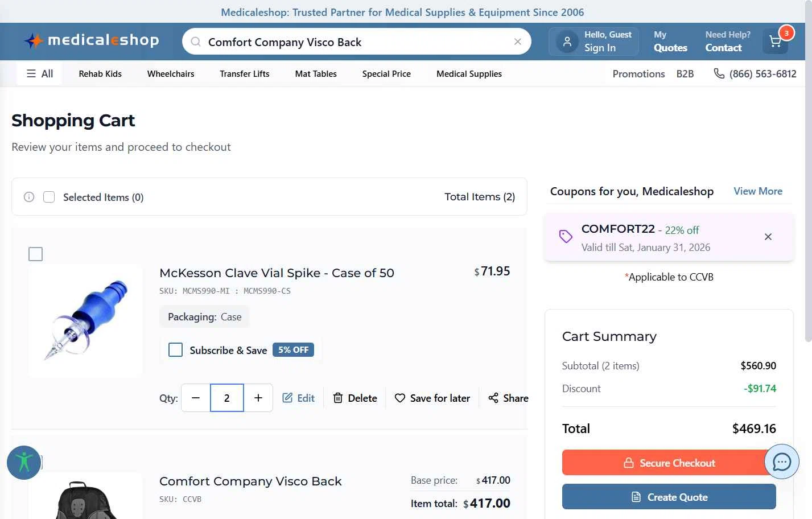812x519 pixels.
Task: Open the Wheelchairs category
Action: pyautogui.click(x=171, y=73)
